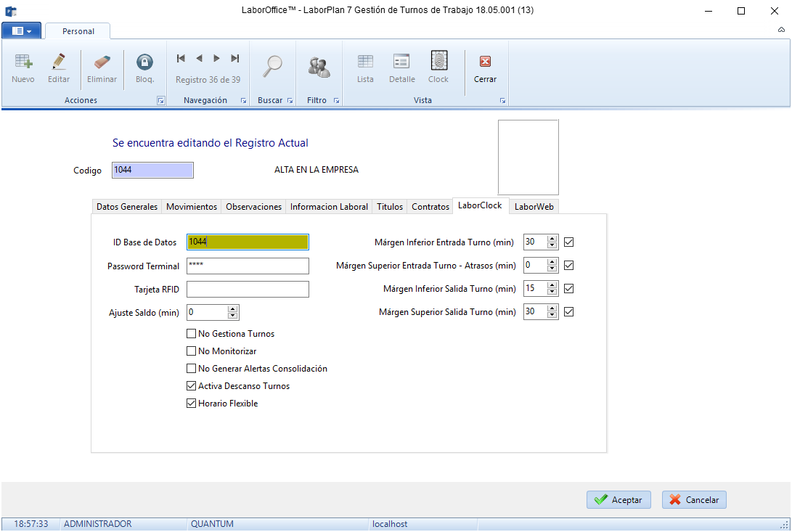Click the Password Terminal field
The width and height of the screenshot is (792, 532).
click(x=248, y=266)
